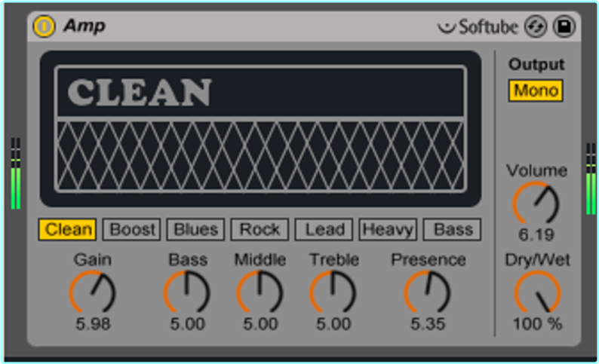
Task: Click the Softube logo
Action: click(478, 26)
